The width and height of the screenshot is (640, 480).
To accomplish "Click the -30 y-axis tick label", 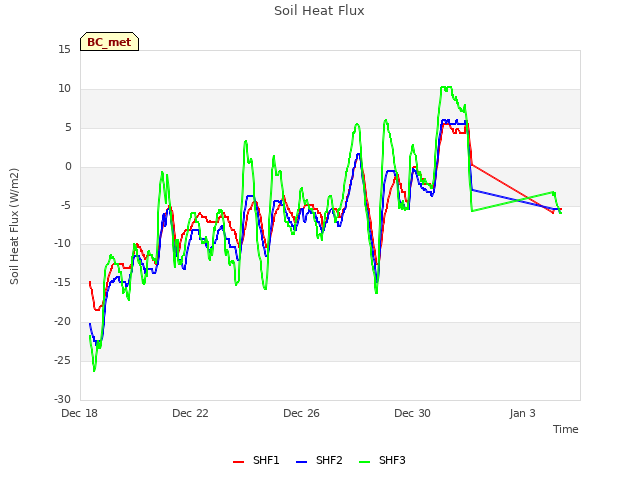I will click(x=62, y=399).
